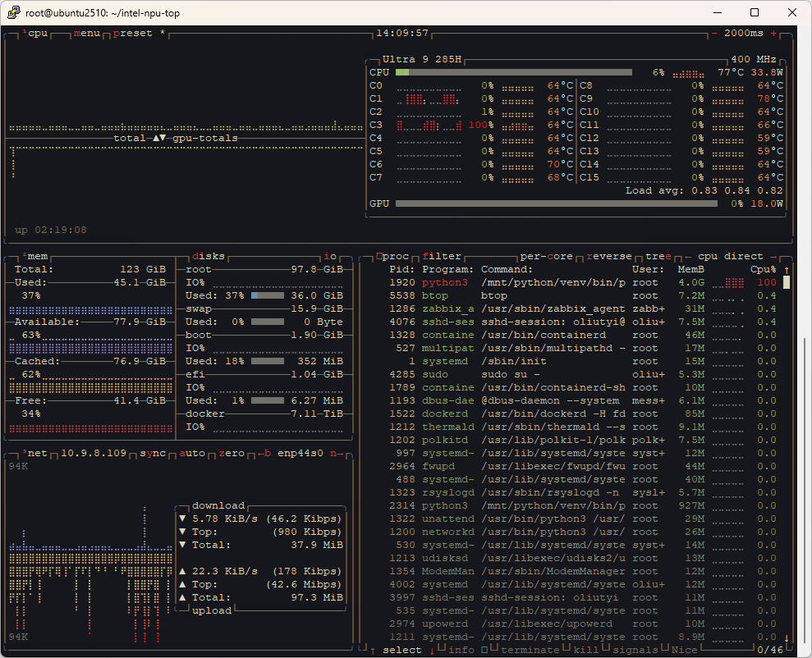The height and width of the screenshot is (658, 812).
Task: Switch to next network interface with 'n' arrow
Action: [x=337, y=454]
